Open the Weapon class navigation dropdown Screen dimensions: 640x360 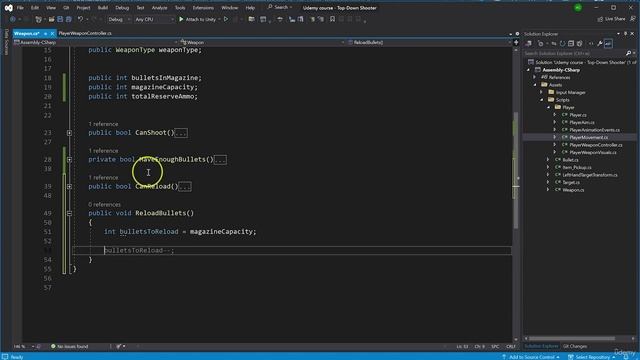262,42
